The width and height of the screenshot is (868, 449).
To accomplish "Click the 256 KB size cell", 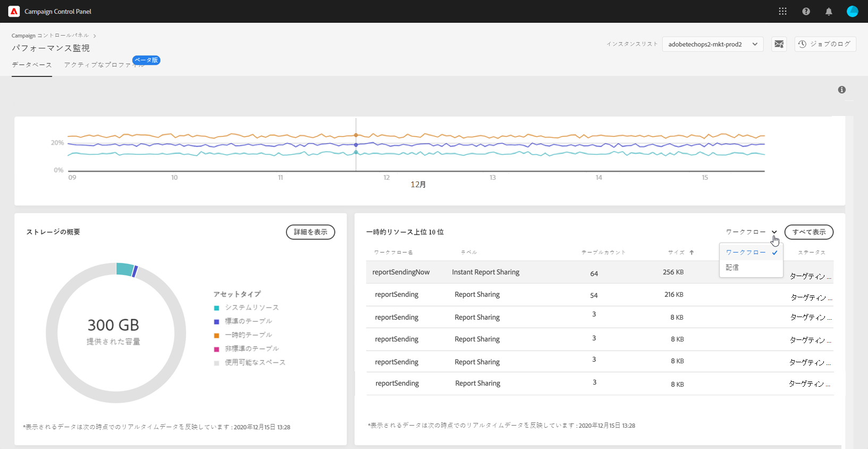I will point(673,272).
